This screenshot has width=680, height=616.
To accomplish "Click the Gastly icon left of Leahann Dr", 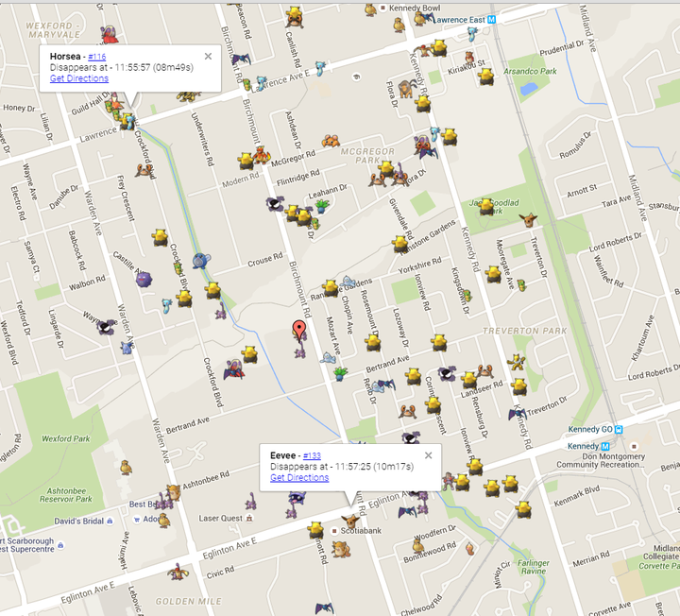I will pyautogui.click(x=276, y=203).
